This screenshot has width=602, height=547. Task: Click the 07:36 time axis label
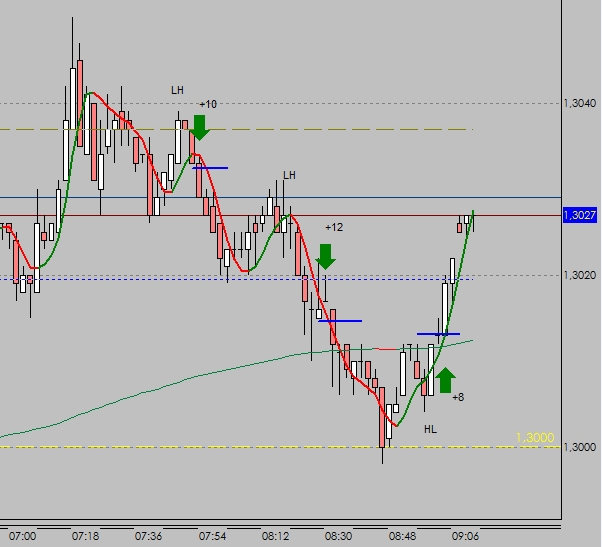pyautogui.click(x=148, y=536)
